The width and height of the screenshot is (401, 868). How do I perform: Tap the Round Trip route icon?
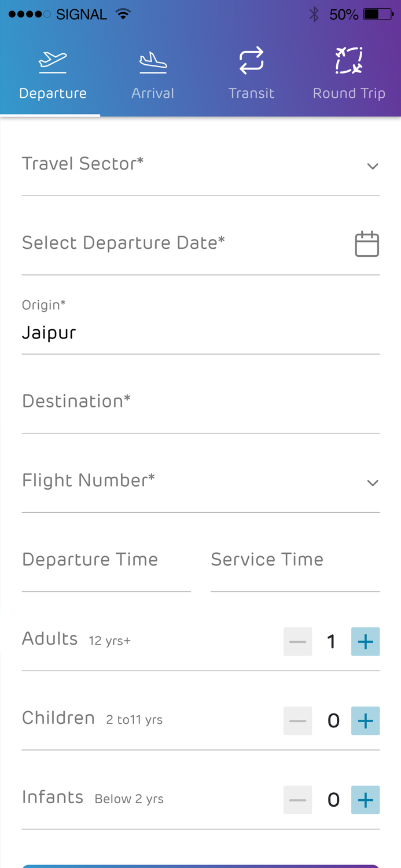click(349, 61)
